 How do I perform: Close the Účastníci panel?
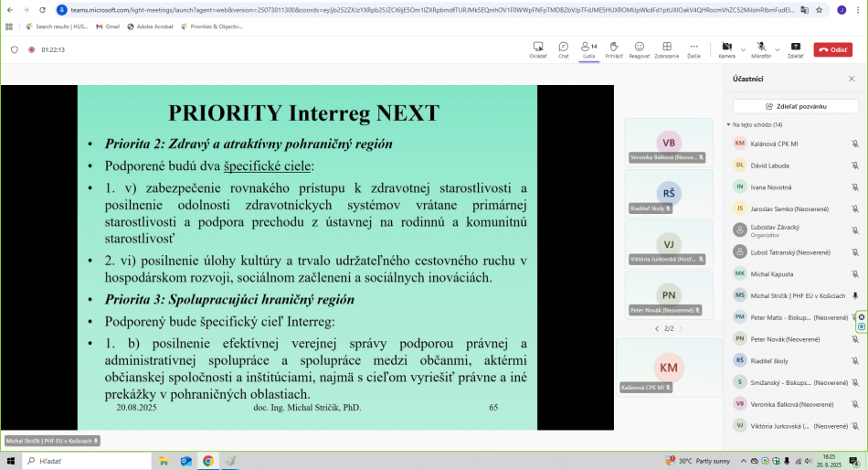(852, 79)
